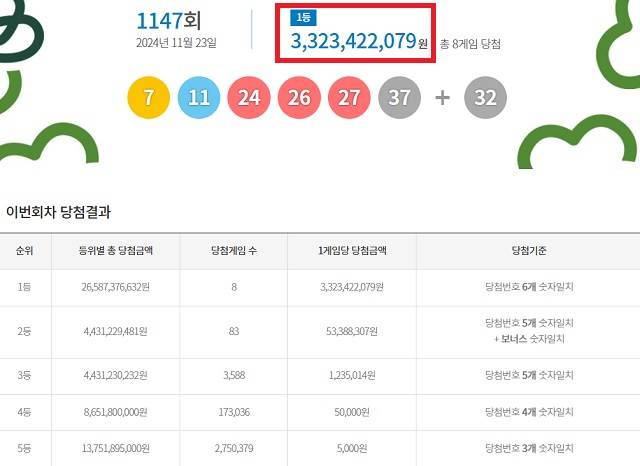Image resolution: width=640 pixels, height=466 pixels.
Task: Click the 당첨번호 4개 숫자일치 criteria cell
Action: tap(529, 412)
